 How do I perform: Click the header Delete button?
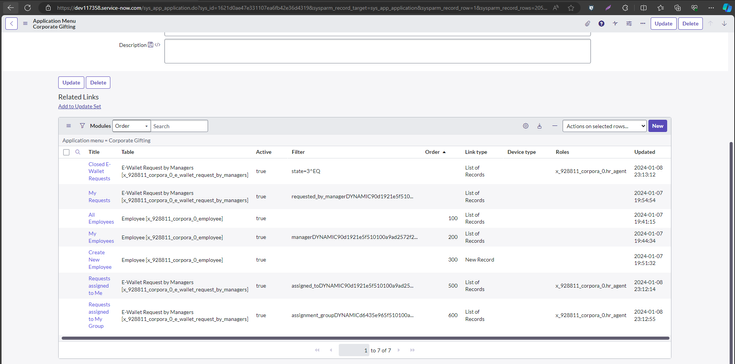(690, 23)
